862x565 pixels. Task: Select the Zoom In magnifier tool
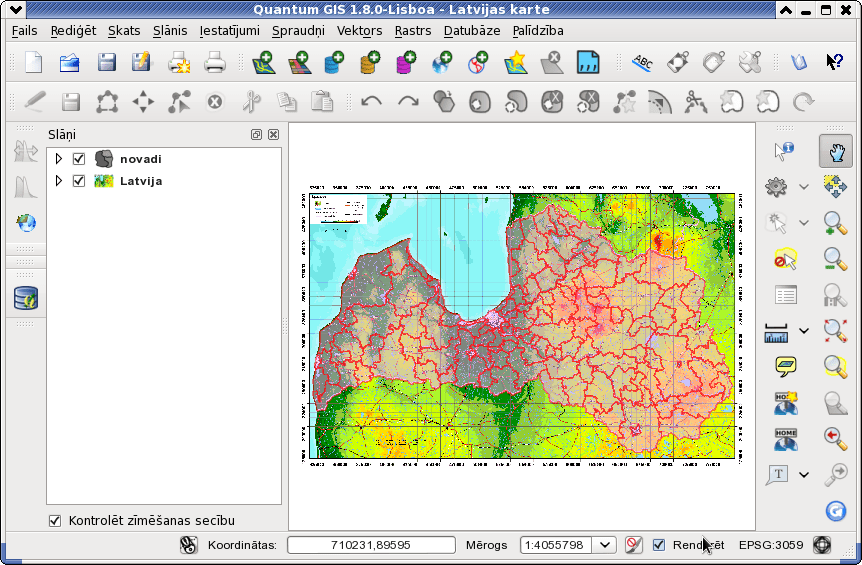(836, 224)
